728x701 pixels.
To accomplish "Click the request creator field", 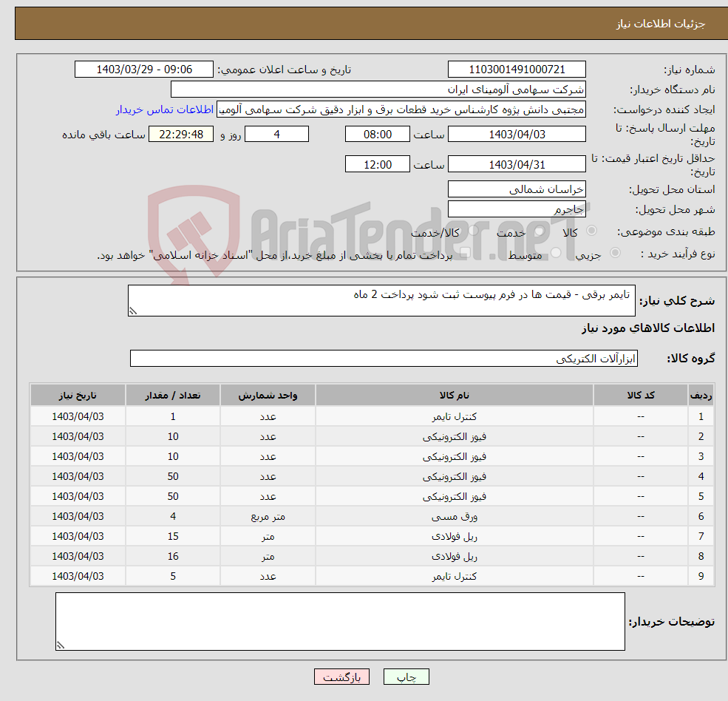I will coord(401,109).
